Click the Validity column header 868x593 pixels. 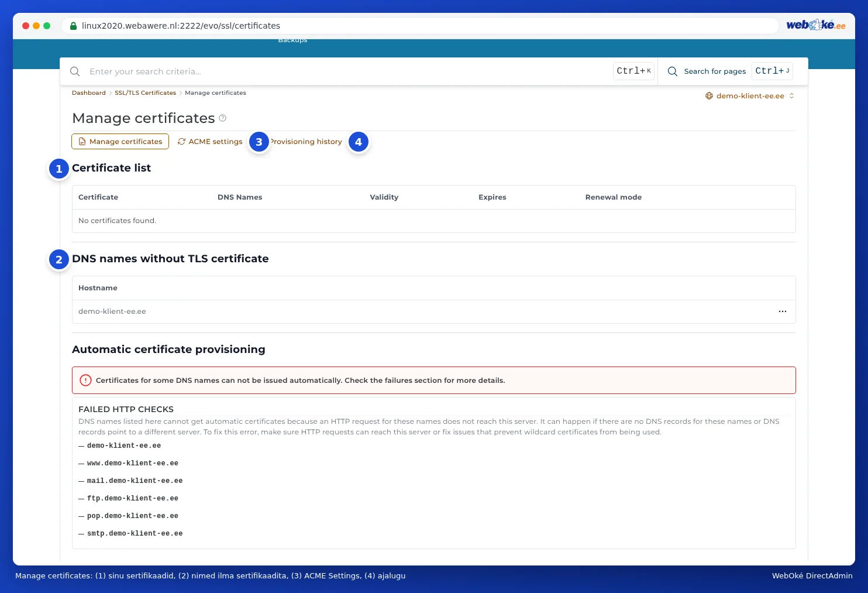pyautogui.click(x=384, y=197)
